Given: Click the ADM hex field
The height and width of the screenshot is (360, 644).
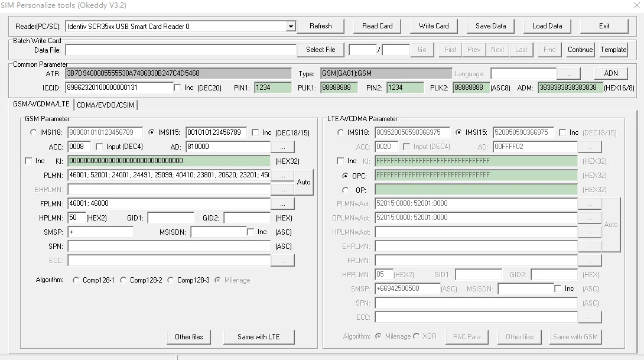Looking at the screenshot, I should (571, 87).
